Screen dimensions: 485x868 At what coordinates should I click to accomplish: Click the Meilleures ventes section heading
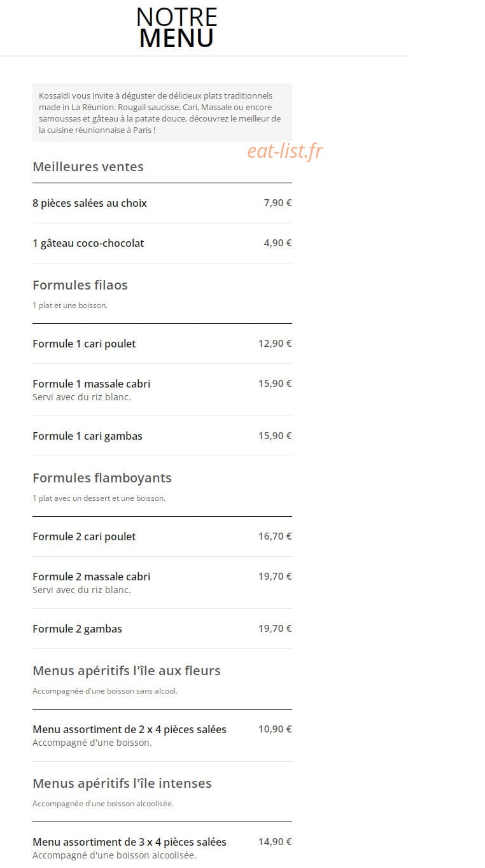[88, 167]
